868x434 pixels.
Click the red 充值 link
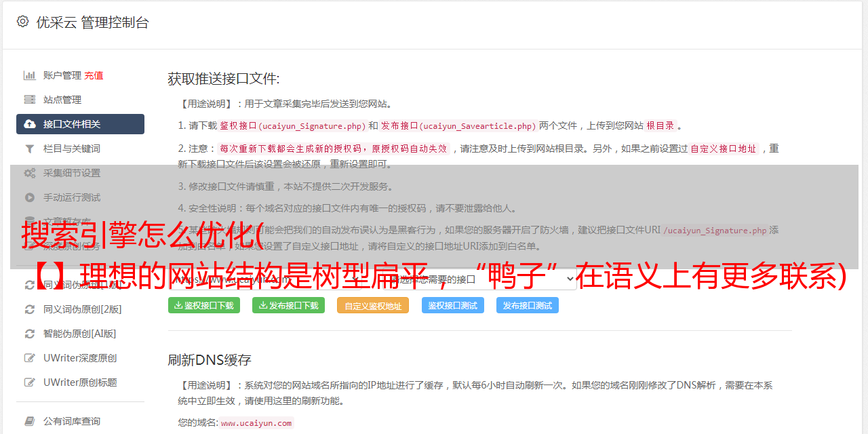[x=94, y=75]
